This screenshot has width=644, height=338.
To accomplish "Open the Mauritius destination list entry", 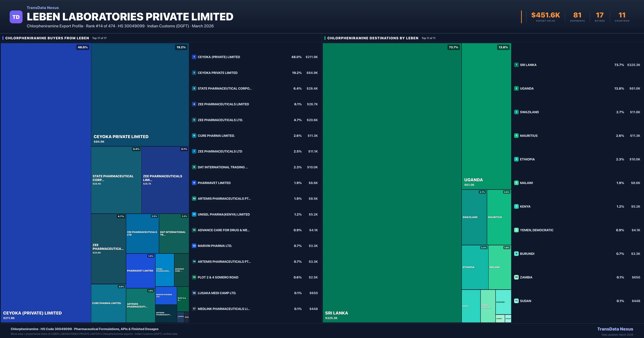I will [528, 136].
